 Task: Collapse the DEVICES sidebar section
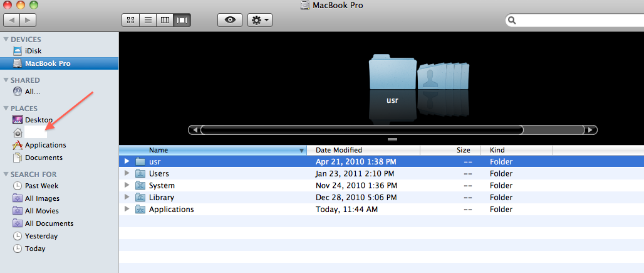(x=6, y=40)
